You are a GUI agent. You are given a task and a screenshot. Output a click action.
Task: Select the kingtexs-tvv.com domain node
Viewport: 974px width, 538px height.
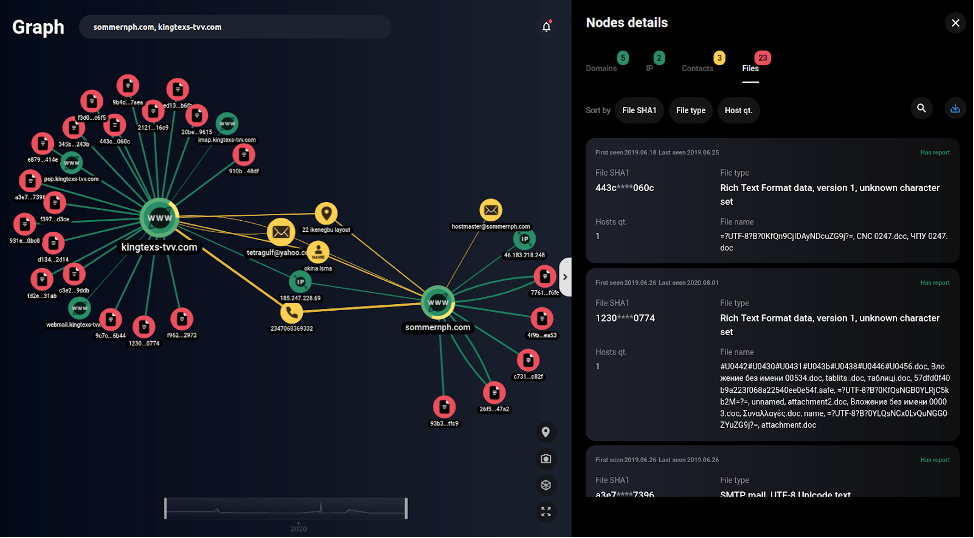(158, 217)
